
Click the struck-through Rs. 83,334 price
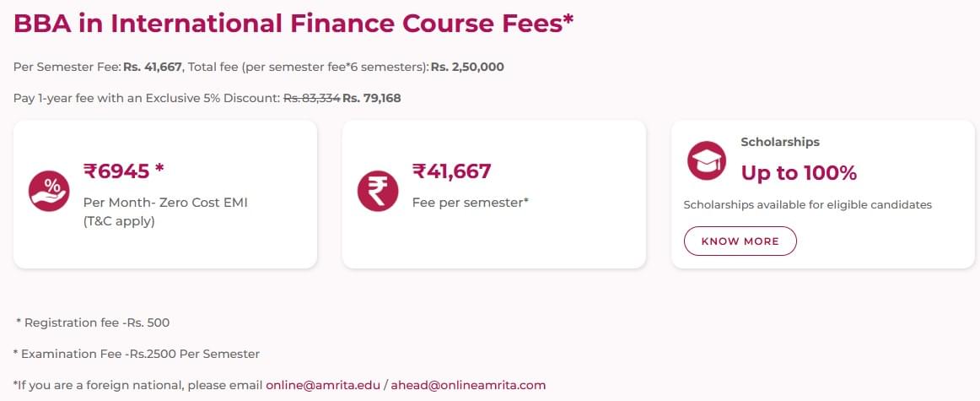pos(311,98)
